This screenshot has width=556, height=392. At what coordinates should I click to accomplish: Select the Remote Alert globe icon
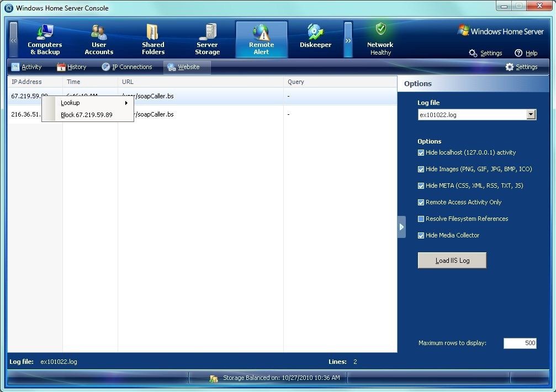(x=261, y=31)
